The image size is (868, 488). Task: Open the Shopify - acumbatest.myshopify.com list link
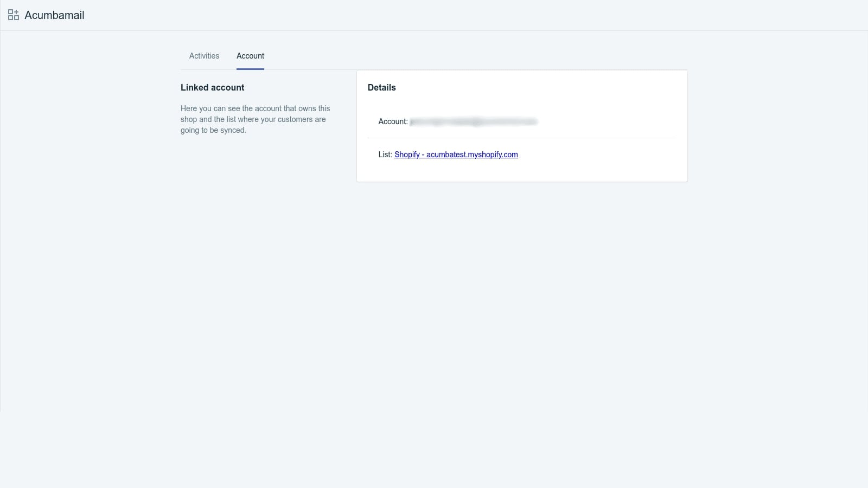point(456,155)
